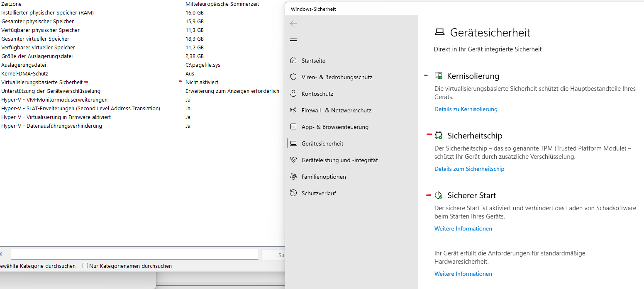This screenshot has width=644, height=289.
Task: Click the back arrow in Windows-Sicherheit
Action: point(293,24)
